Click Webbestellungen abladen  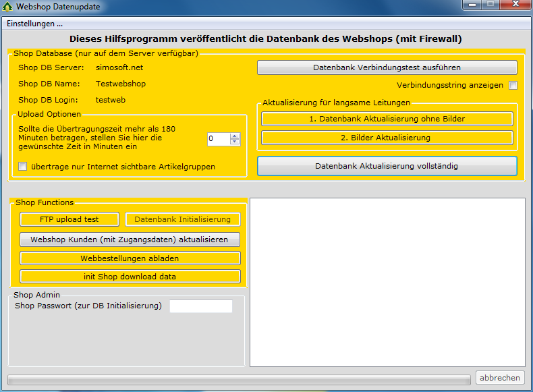tap(130, 258)
